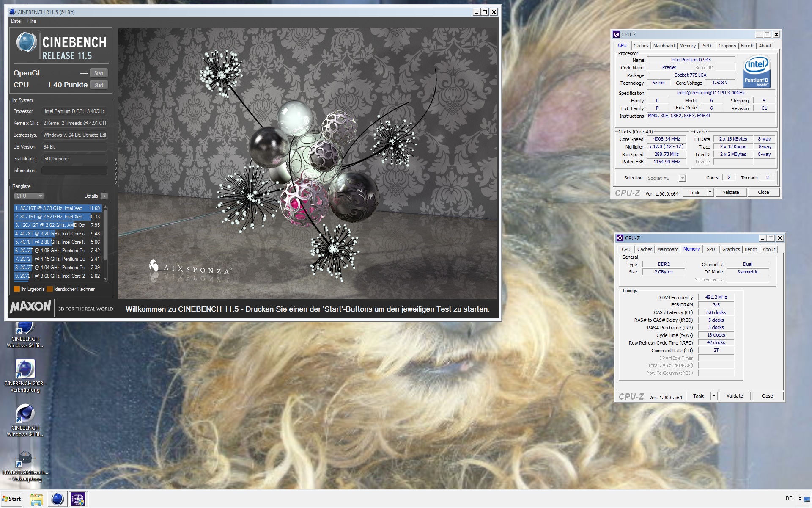The height and width of the screenshot is (508, 812).
Task: Select ranking entry 2C/2T @ 3.68 GHz Intel Core 2
Action: click(58, 276)
